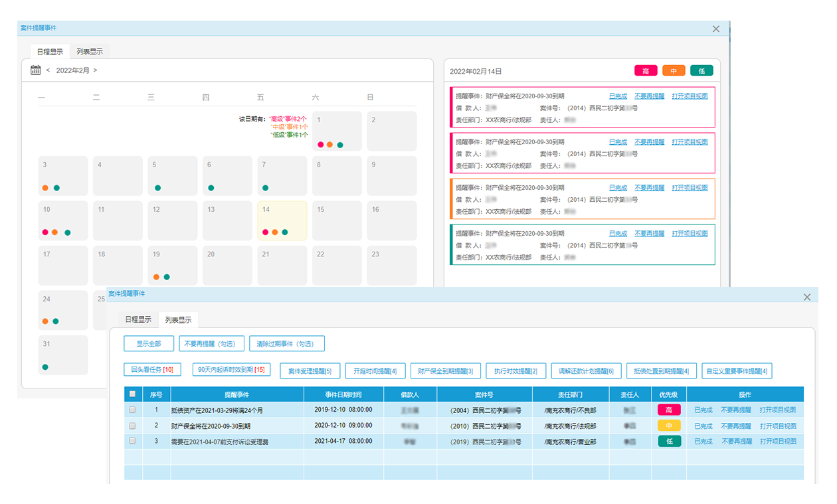Switch to 列表显示 tab in the upper window
The width and height of the screenshot is (837, 504).
coord(90,52)
